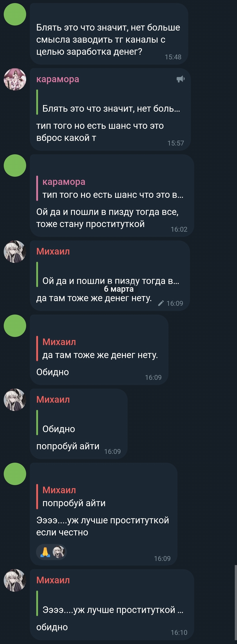The image size is (237, 644).
Task: Select the 'тоже стану проституткой' message bubble
Action: point(112,195)
